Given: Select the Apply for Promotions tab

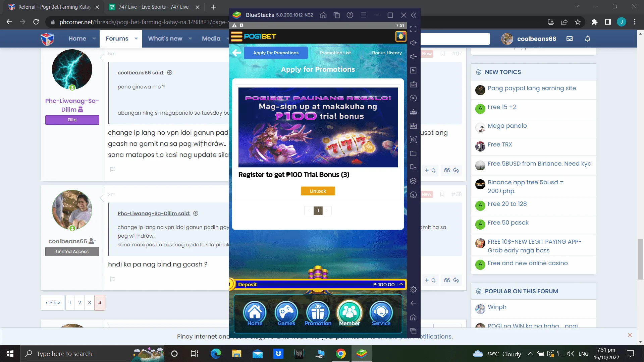Looking at the screenshot, I should coord(276,53).
